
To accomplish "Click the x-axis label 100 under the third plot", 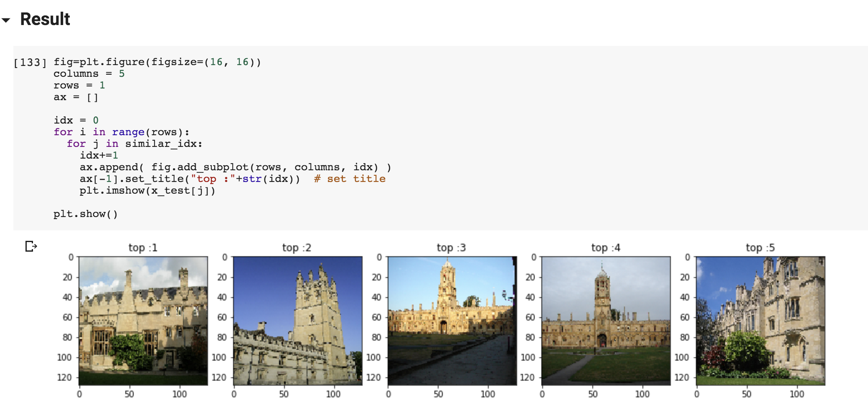I will 488,393.
